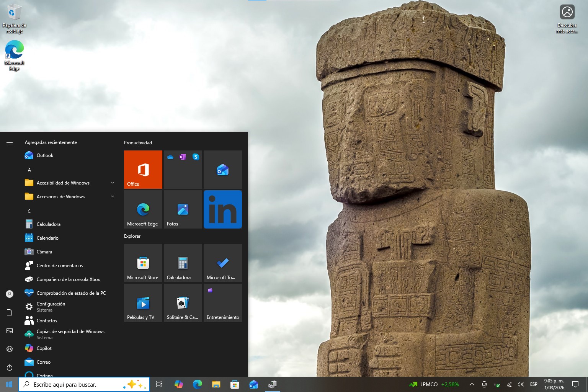Open the Fotos tile
Image resolution: width=588 pixels, height=392 pixels.
pos(183,209)
